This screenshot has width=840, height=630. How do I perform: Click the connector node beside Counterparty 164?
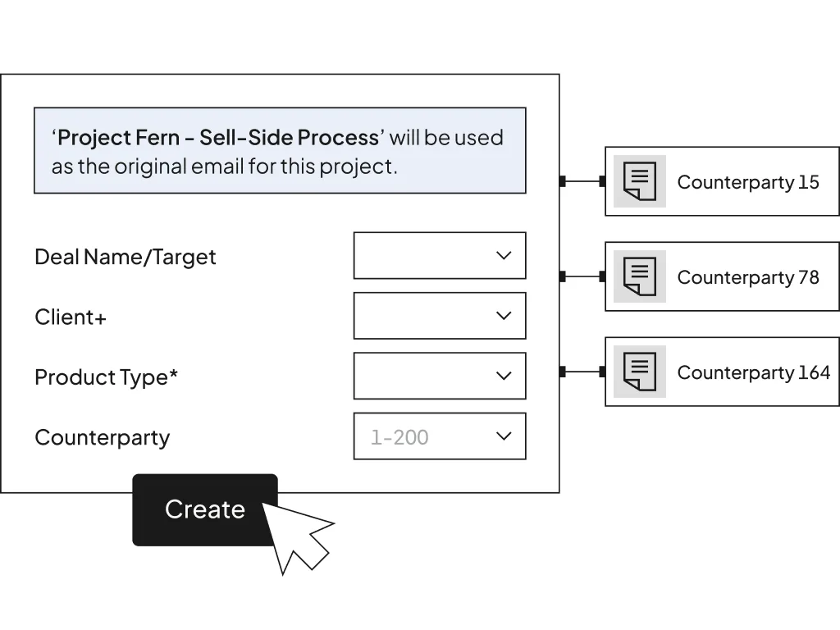603,372
